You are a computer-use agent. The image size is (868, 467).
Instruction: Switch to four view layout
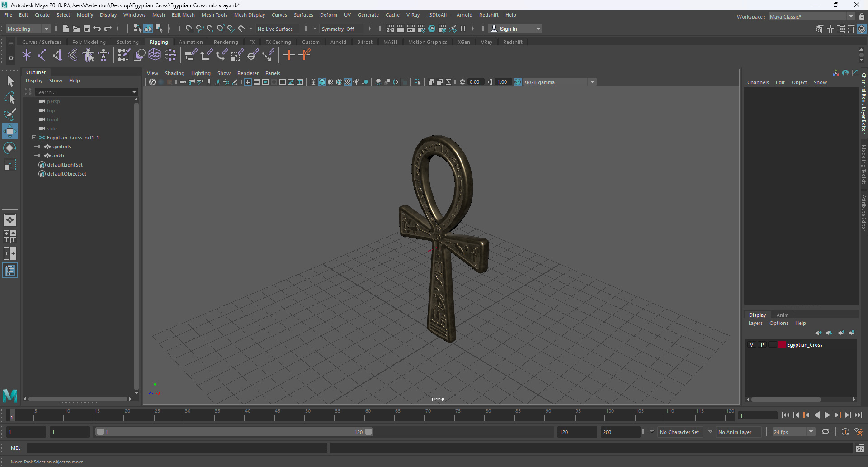click(10, 237)
